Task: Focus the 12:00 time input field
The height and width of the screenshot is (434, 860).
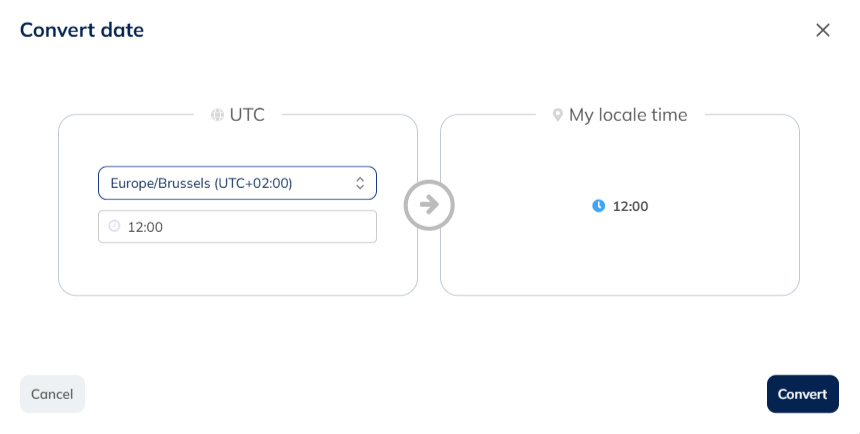Action: point(237,227)
